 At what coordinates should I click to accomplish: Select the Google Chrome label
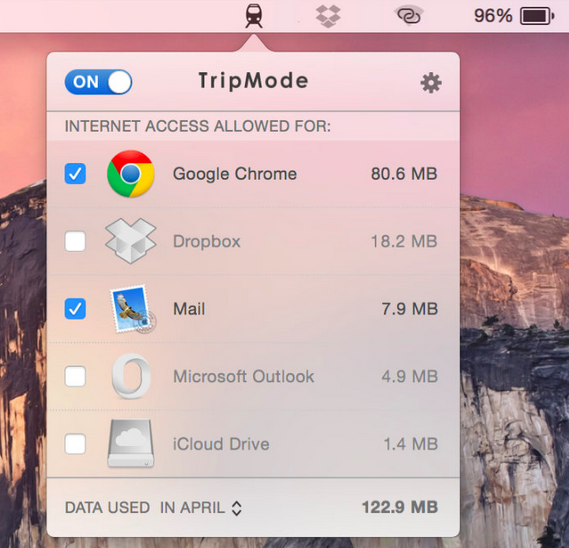pyautogui.click(x=235, y=174)
